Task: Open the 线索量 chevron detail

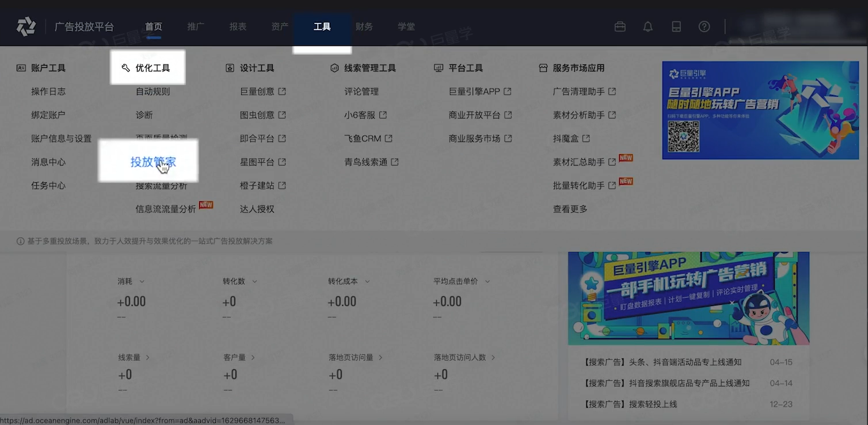Action: tap(148, 358)
